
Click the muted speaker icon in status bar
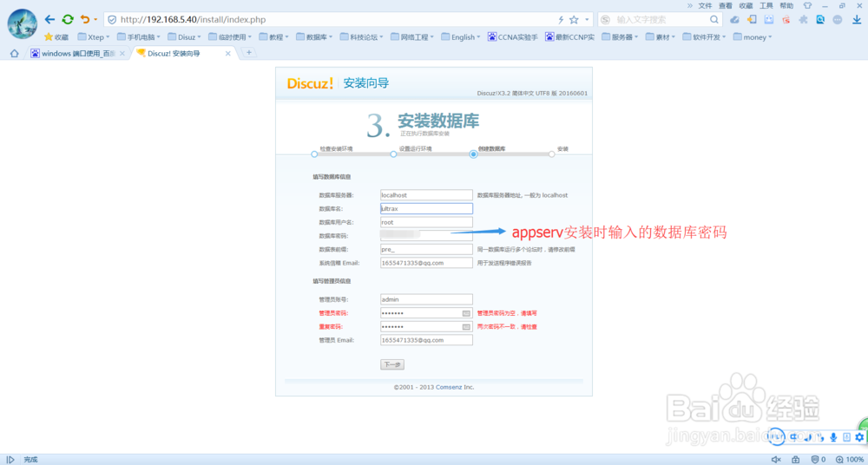coord(776,460)
